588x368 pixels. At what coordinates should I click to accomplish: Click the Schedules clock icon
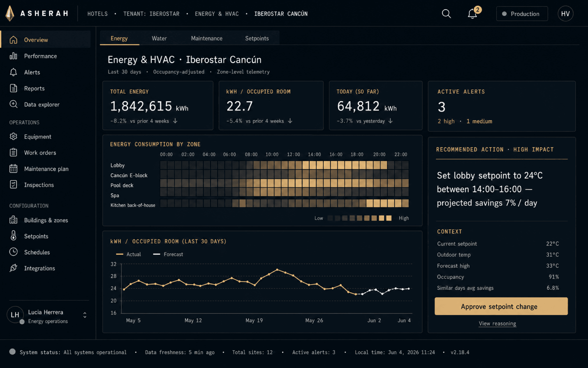[x=13, y=252]
